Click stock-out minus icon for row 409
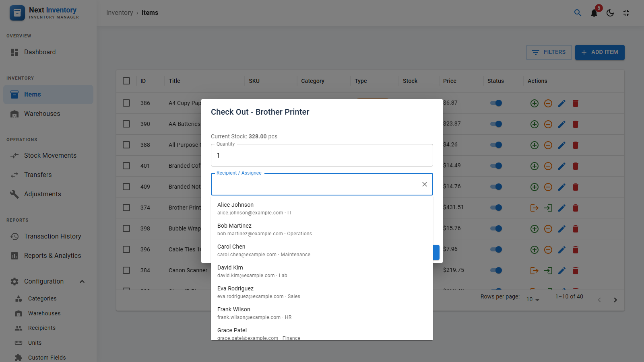Viewport: 644px width, 362px height. pyautogui.click(x=548, y=187)
